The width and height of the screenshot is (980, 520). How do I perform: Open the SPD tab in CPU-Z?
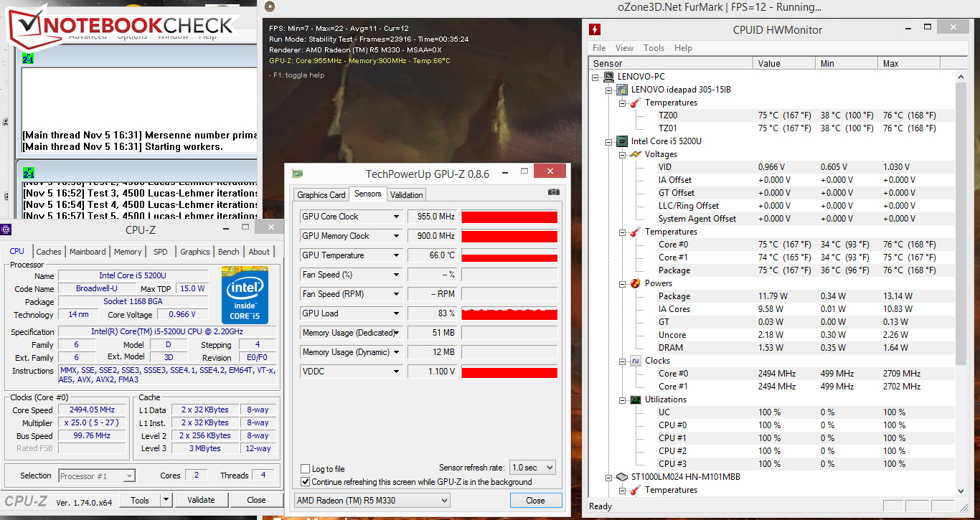coord(161,252)
